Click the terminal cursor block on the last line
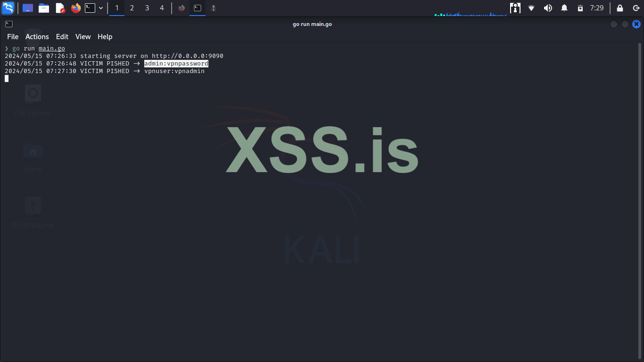The height and width of the screenshot is (362, 644). pyautogui.click(x=7, y=79)
